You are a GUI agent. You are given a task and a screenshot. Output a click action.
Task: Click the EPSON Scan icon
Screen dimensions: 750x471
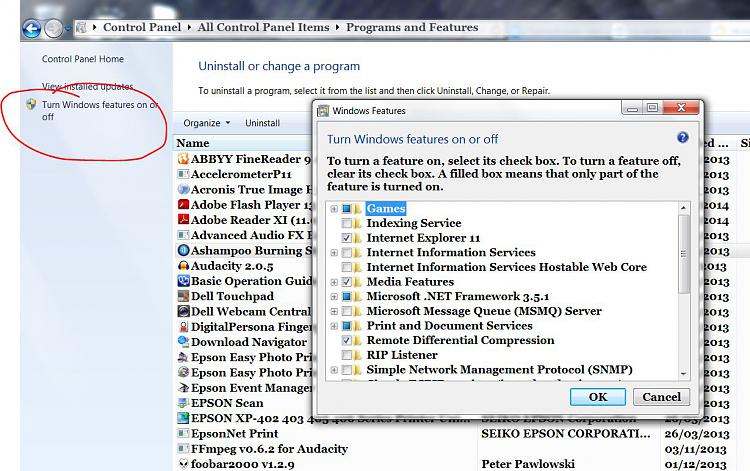tap(183, 403)
